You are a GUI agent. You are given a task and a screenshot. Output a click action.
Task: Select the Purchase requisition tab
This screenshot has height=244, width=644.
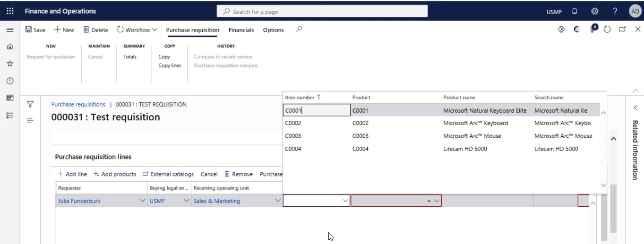(193, 30)
